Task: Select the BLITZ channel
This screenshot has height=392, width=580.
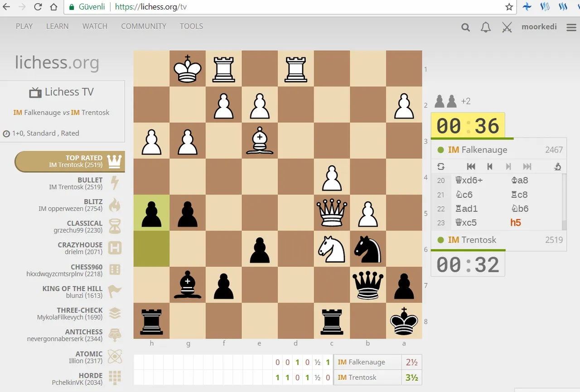Action: click(70, 205)
